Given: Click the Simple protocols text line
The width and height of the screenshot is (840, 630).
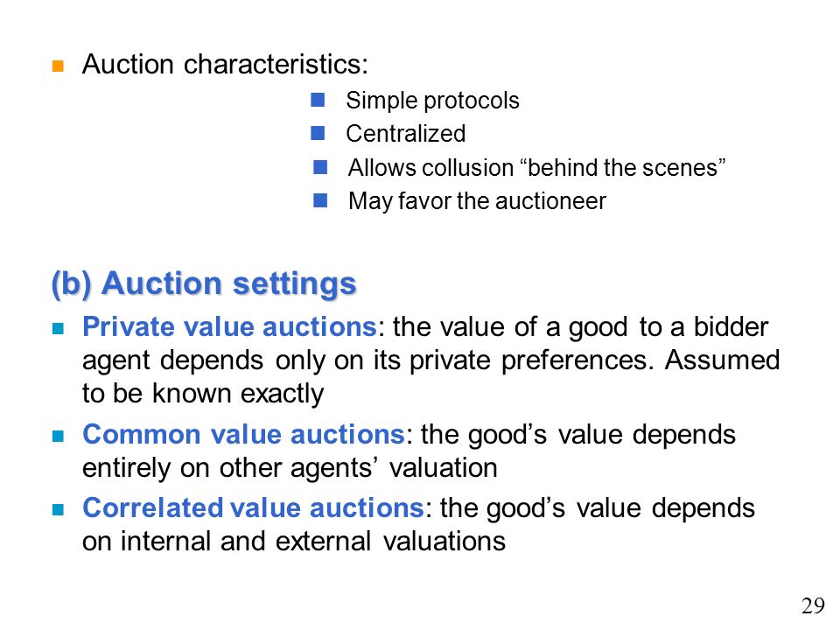Looking at the screenshot, I should coord(432,101).
